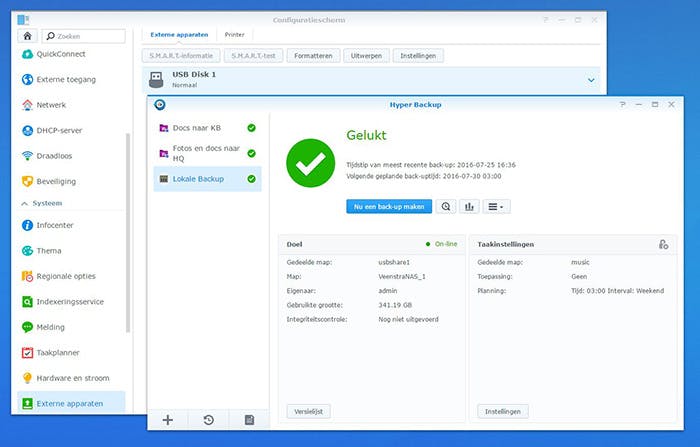Click the VeenstraNAS_1 map value
Image resolution: width=700 pixels, height=447 pixels.
(402, 276)
